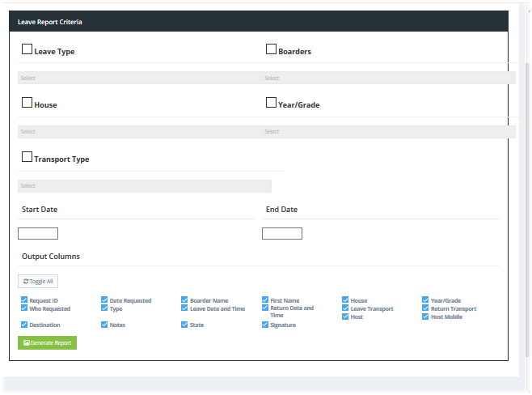Viewport: 532px width, 395px height.
Task: Uncheck the Leave Transport column
Action: pyautogui.click(x=345, y=308)
